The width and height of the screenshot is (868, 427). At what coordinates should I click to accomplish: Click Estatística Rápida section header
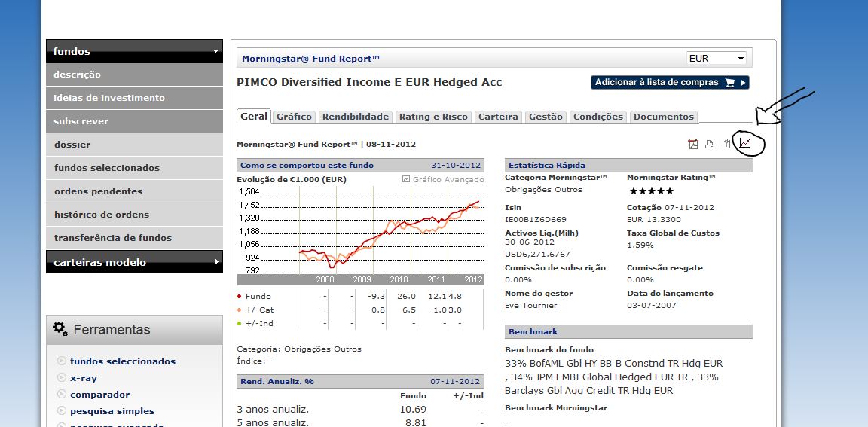[628, 165]
